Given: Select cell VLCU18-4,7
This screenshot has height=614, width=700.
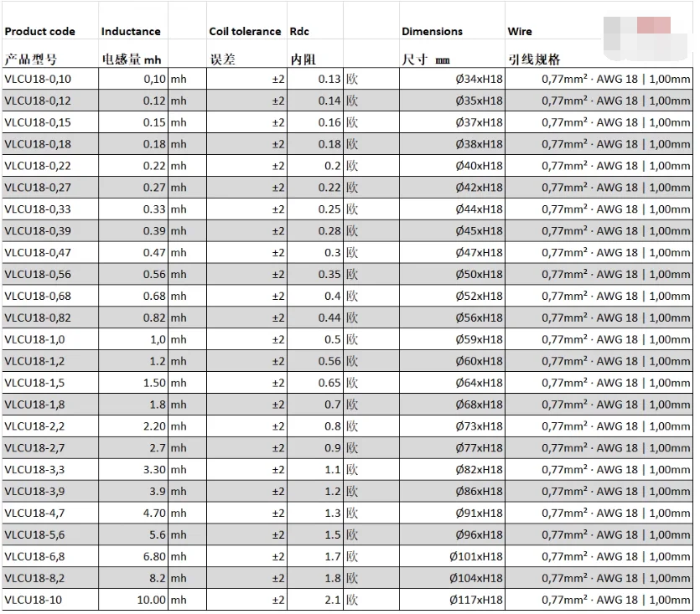Looking at the screenshot, I should point(50,513).
